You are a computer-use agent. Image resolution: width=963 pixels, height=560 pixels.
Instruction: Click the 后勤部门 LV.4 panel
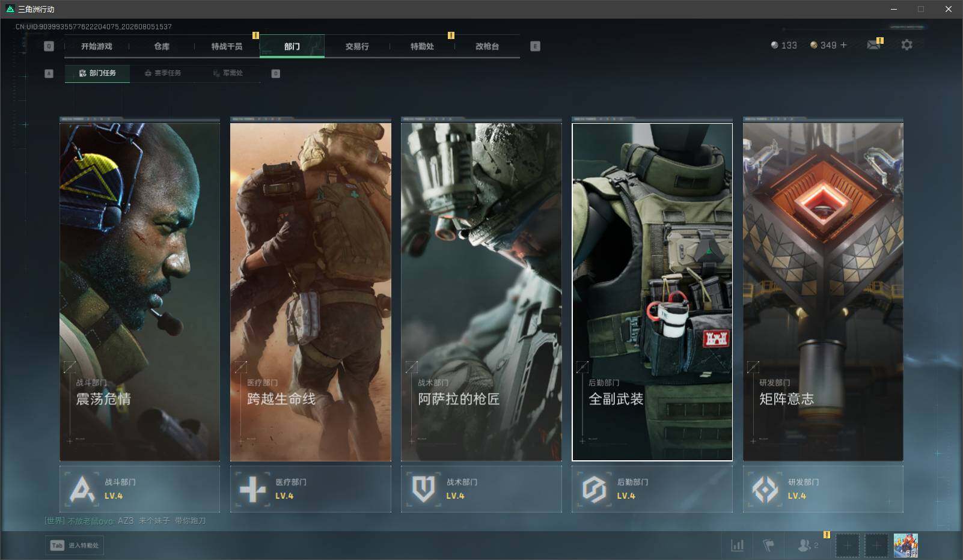pos(652,489)
